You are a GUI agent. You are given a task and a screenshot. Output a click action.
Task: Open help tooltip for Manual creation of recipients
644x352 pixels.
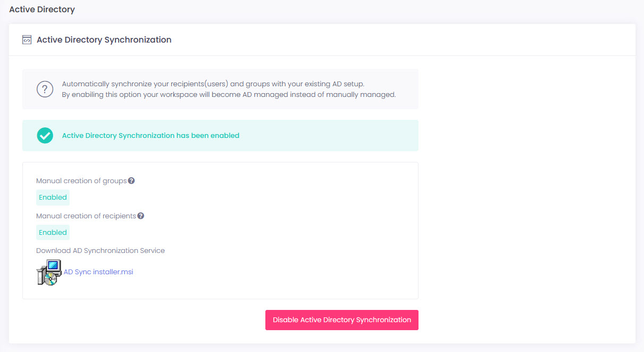click(x=141, y=216)
